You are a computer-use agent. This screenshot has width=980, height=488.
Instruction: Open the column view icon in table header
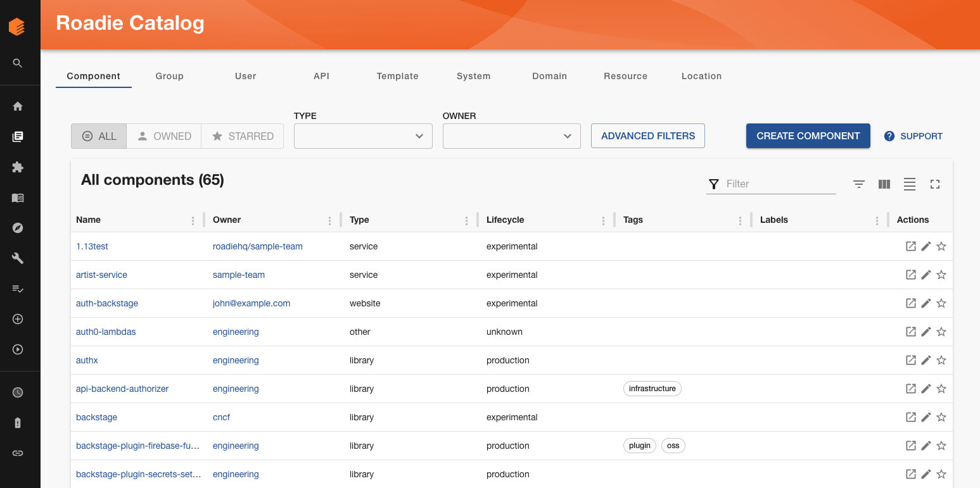(x=884, y=184)
